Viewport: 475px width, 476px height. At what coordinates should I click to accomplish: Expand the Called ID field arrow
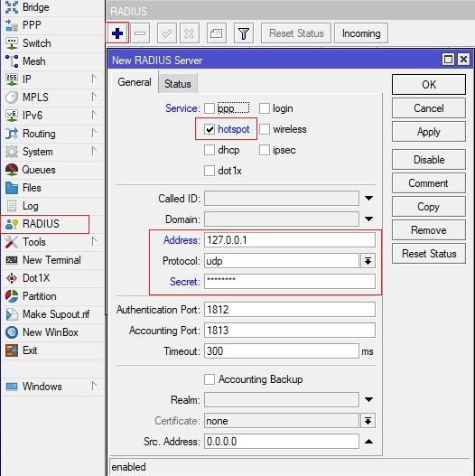click(368, 198)
